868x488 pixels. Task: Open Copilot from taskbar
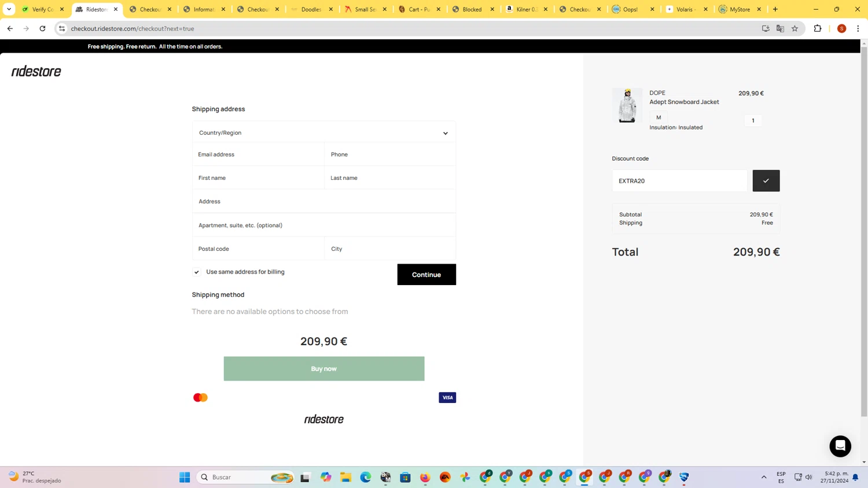(326, 477)
